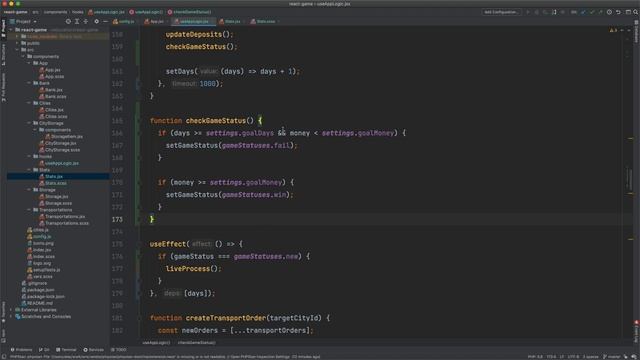Select useAppLogic.jsx under hooks in tree
640x360 pixels.
pyautogui.click(x=59, y=163)
